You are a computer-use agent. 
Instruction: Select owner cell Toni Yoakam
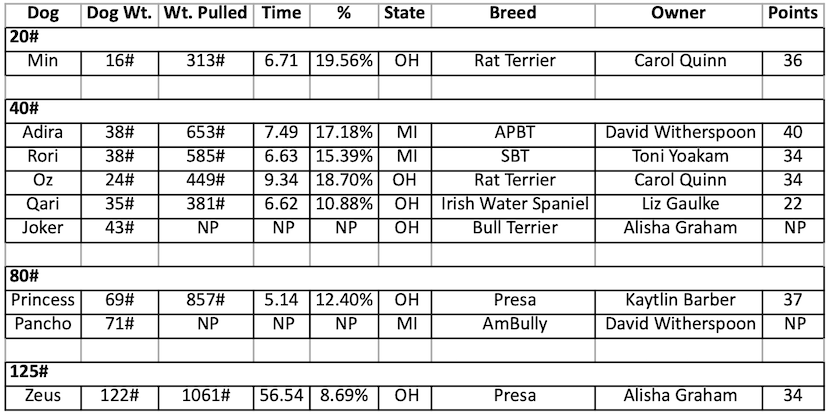point(678,156)
